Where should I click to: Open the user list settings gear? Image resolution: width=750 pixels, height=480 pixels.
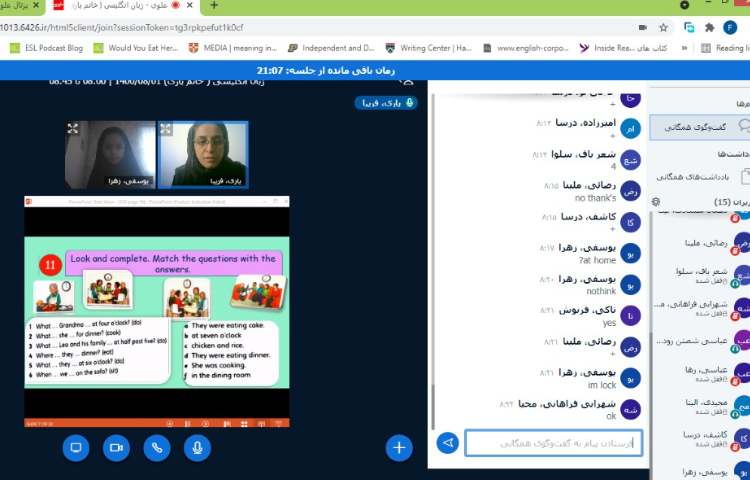[x=656, y=202]
